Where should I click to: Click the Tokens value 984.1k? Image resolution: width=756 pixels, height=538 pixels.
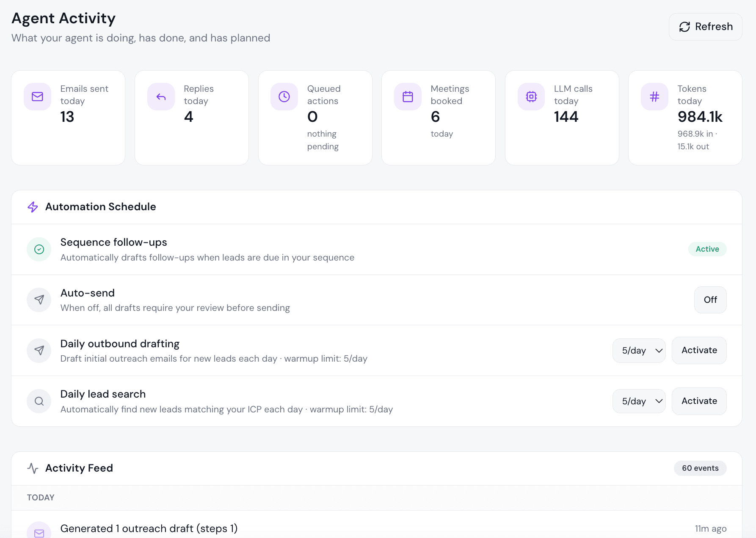pyautogui.click(x=700, y=117)
